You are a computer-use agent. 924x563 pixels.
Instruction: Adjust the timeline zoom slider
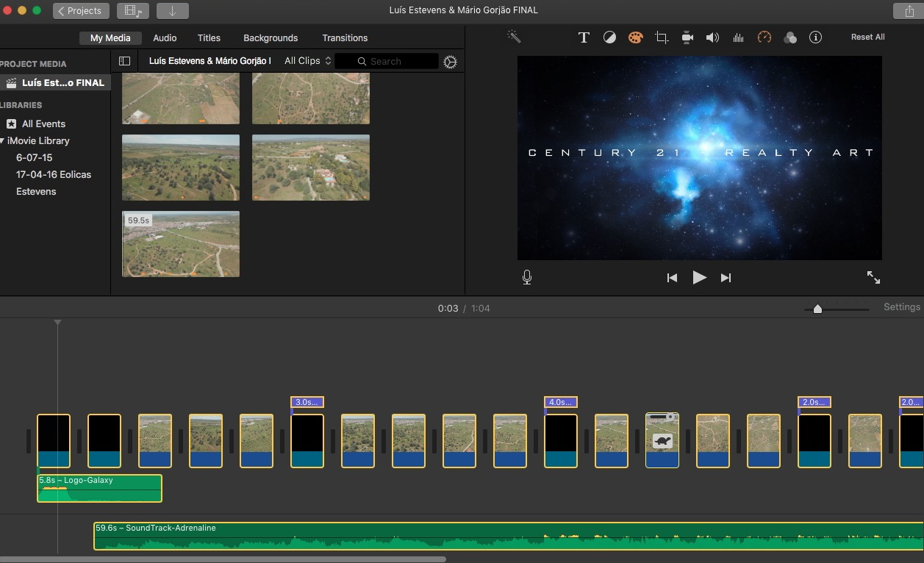817,309
